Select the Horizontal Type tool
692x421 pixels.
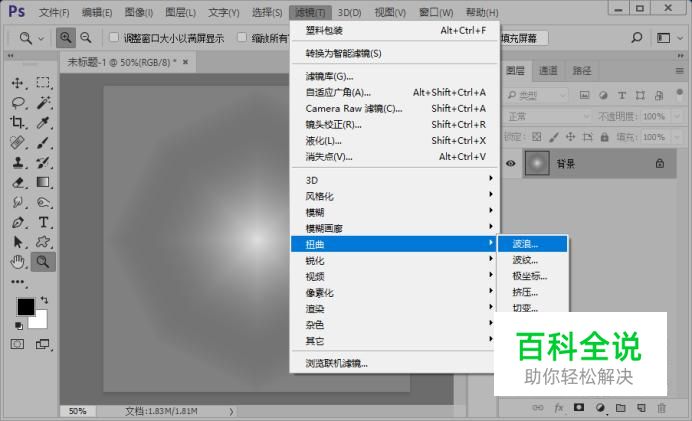coord(43,222)
